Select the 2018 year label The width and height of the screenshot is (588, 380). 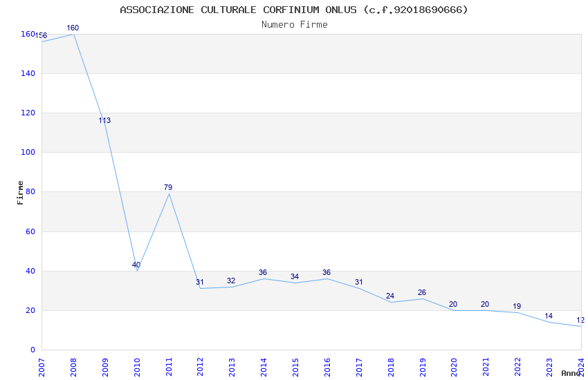(x=391, y=368)
